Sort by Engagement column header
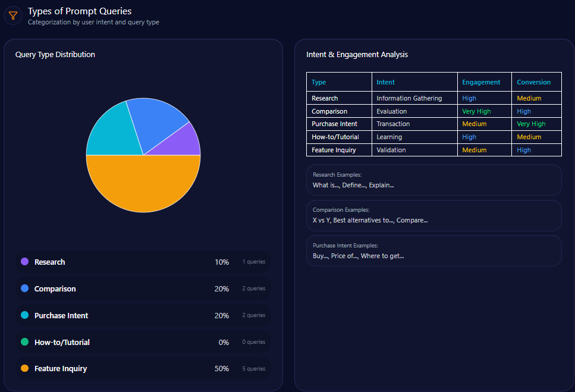Screen dimensions: 575x392 tap(481, 82)
